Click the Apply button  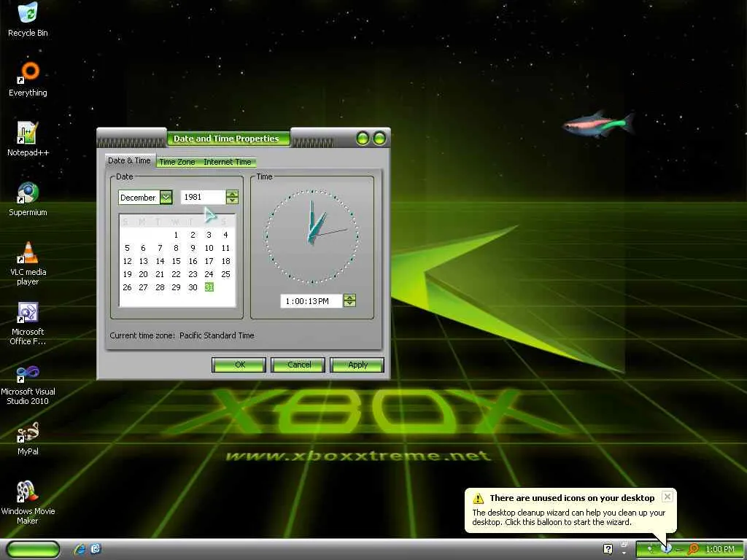click(x=357, y=365)
